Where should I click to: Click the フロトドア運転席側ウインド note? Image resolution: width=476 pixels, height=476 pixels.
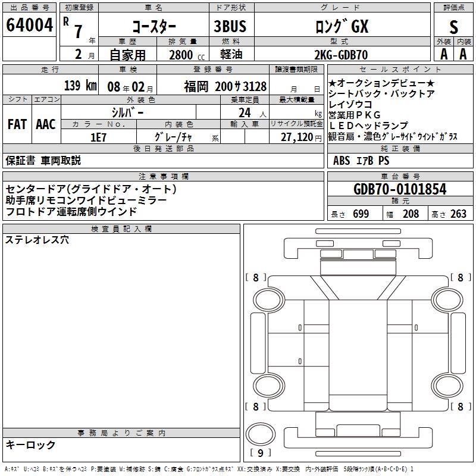pos(71,212)
